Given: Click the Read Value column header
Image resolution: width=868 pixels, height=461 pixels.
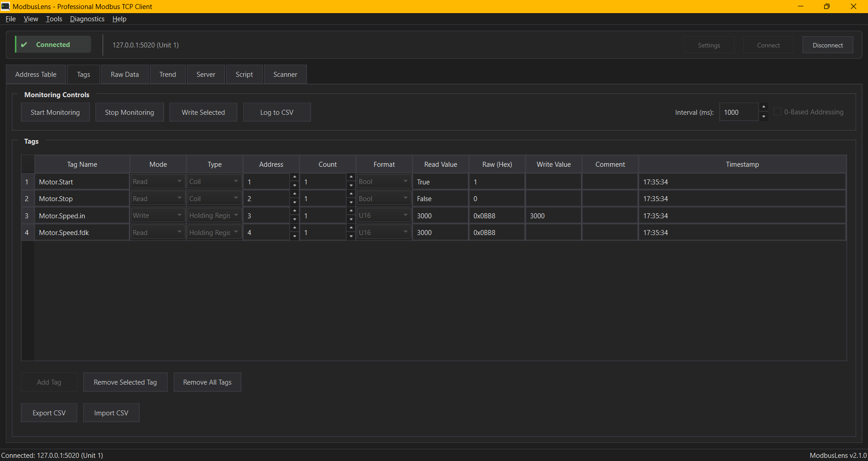Looking at the screenshot, I should (440, 165).
